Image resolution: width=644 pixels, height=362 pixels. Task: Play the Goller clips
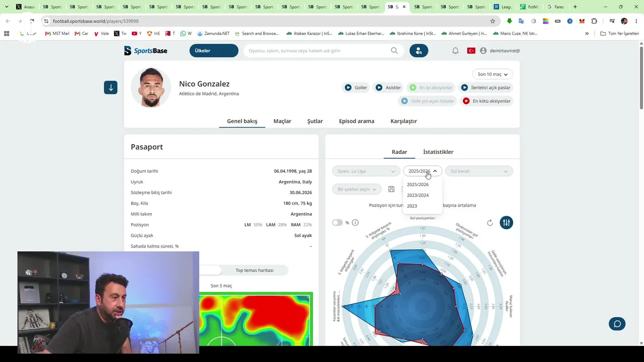355,87
